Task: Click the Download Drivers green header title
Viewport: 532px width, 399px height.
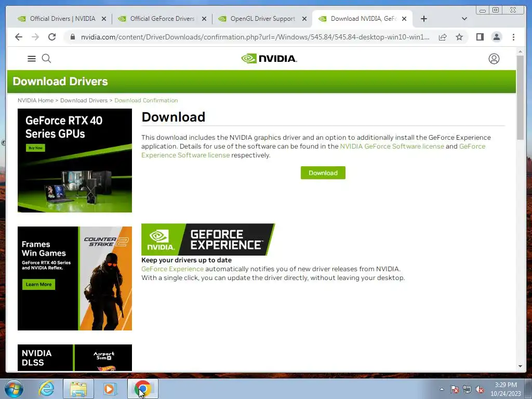Action: 60,82
